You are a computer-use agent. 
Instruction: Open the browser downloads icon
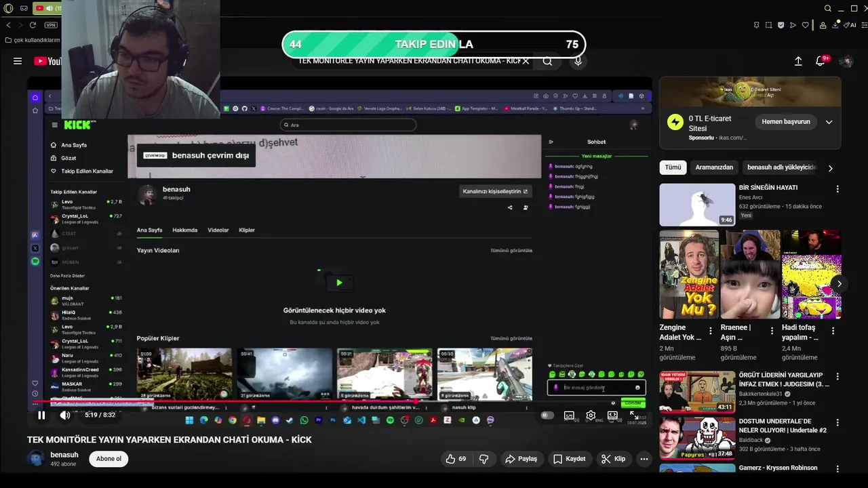pyautogui.click(x=835, y=25)
